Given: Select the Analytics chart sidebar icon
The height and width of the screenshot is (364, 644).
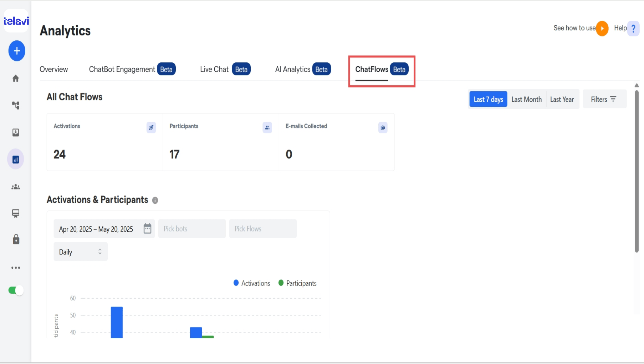Looking at the screenshot, I should click(x=16, y=159).
